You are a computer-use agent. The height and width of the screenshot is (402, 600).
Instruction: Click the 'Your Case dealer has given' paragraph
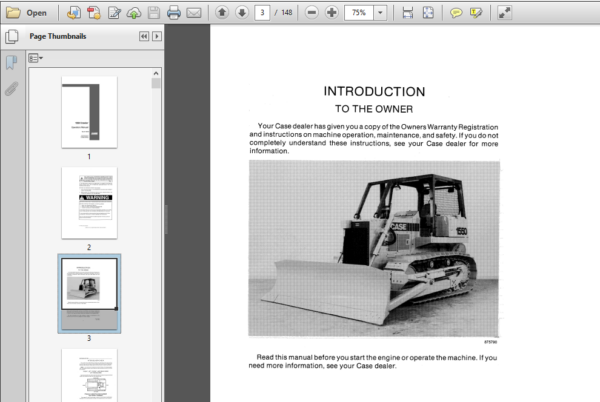coord(374,138)
